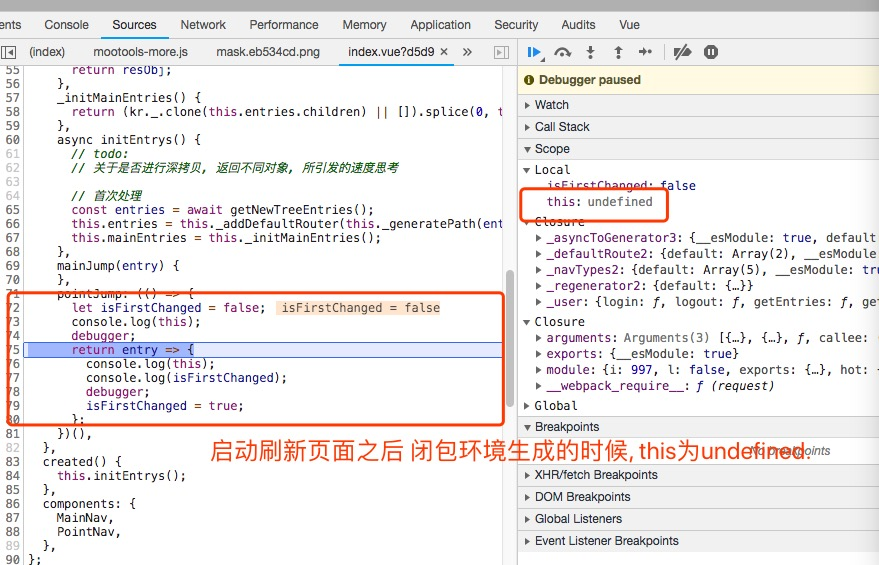Expand _regenerator2 variable
The width and height of the screenshot is (879, 565).
[x=539, y=286]
